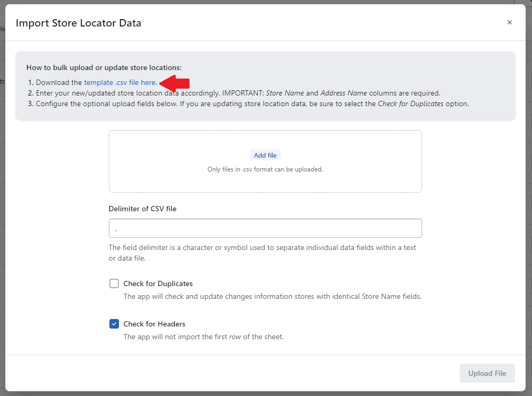Screen dimensions: 532x396
Task: Click the Import Store Locator Data title
Action: [x=78, y=23]
